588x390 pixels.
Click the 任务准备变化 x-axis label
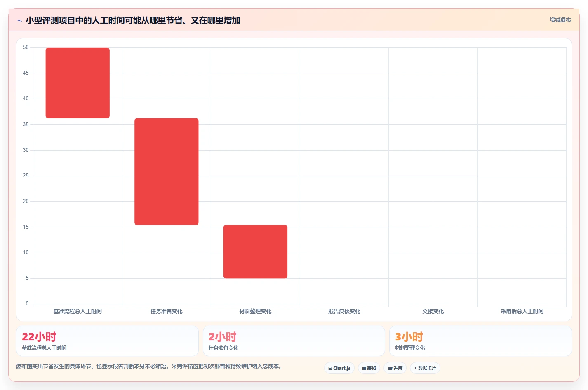(167, 311)
